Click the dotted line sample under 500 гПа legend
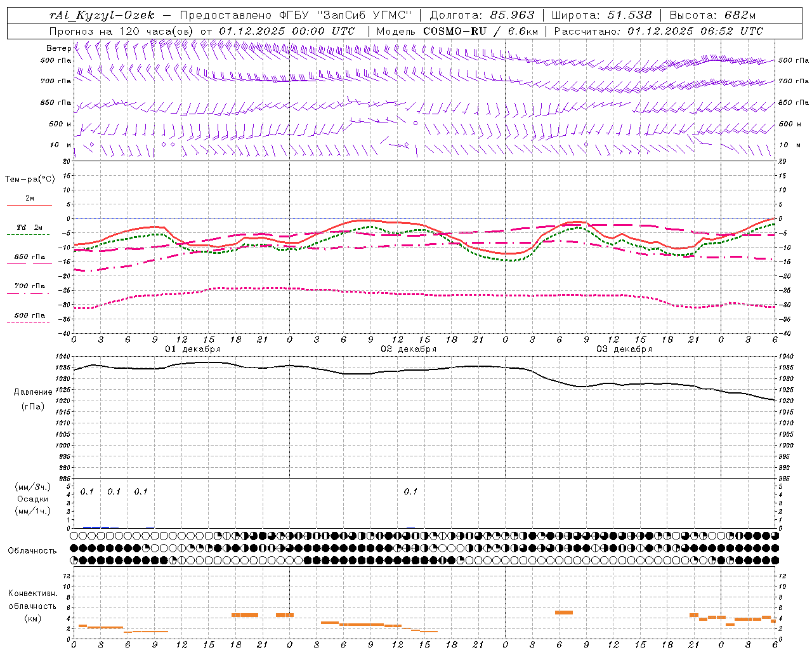Image resolution: width=812 pixels, height=650 pixels. point(28,322)
